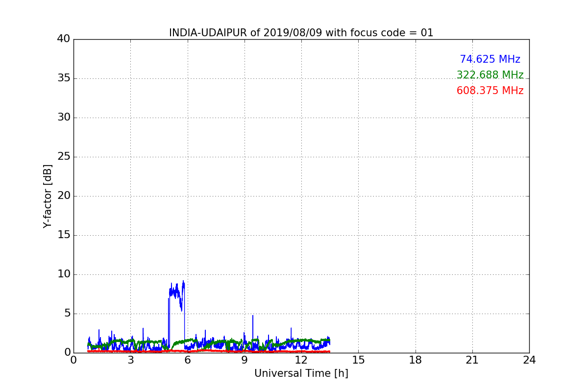Click the 21 hour tick on time axis
This screenshot has height=392, width=588.
click(472, 360)
